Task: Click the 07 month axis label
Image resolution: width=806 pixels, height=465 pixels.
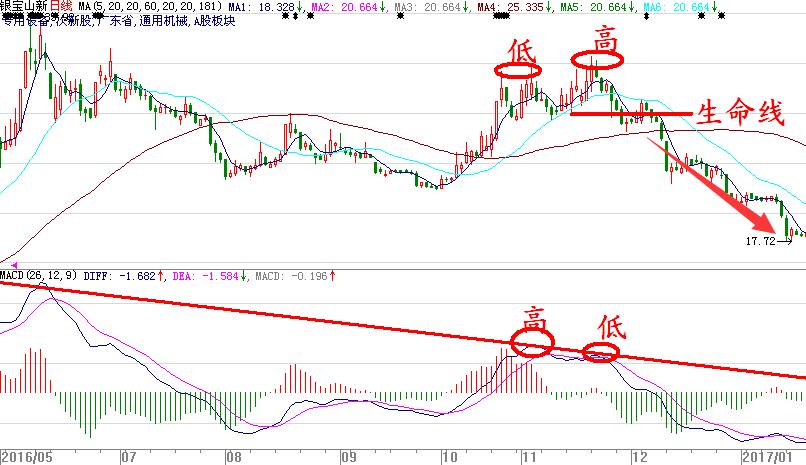Action: tap(129, 457)
